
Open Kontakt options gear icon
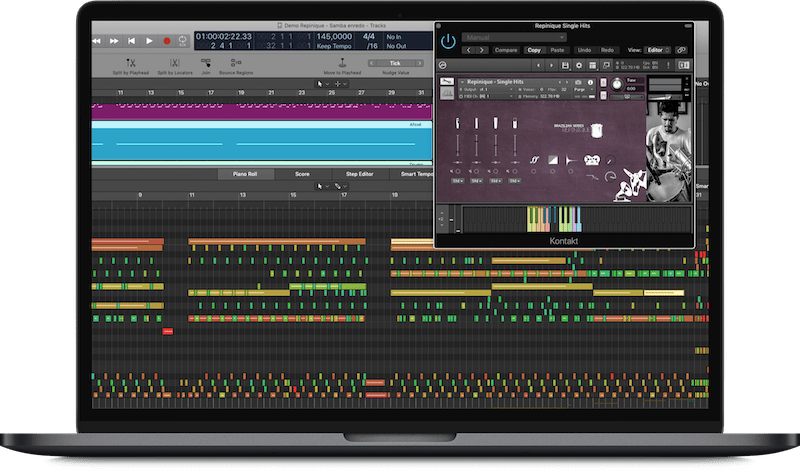click(579, 65)
